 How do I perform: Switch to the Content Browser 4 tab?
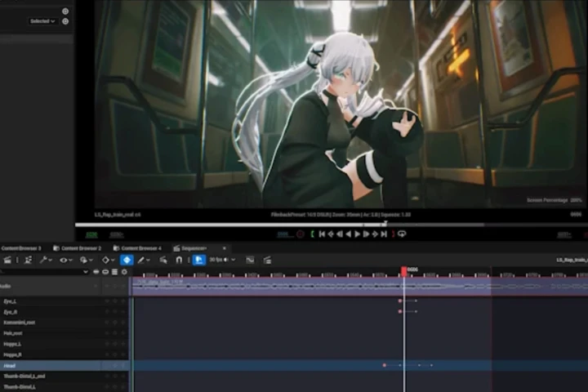(137, 248)
